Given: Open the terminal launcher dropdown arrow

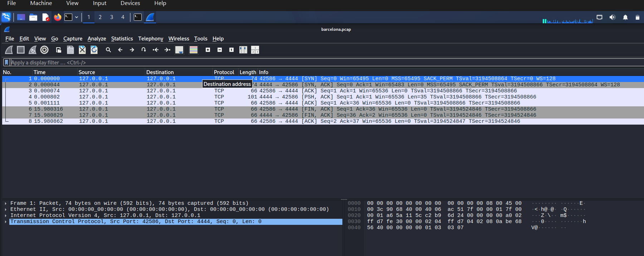Looking at the screenshot, I should coord(77,17).
